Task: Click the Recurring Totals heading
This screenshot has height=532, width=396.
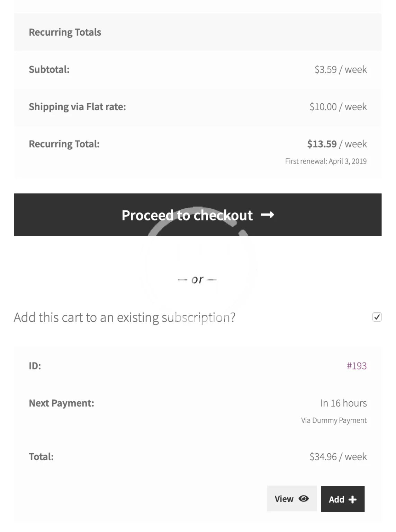Action: pyautogui.click(x=65, y=32)
